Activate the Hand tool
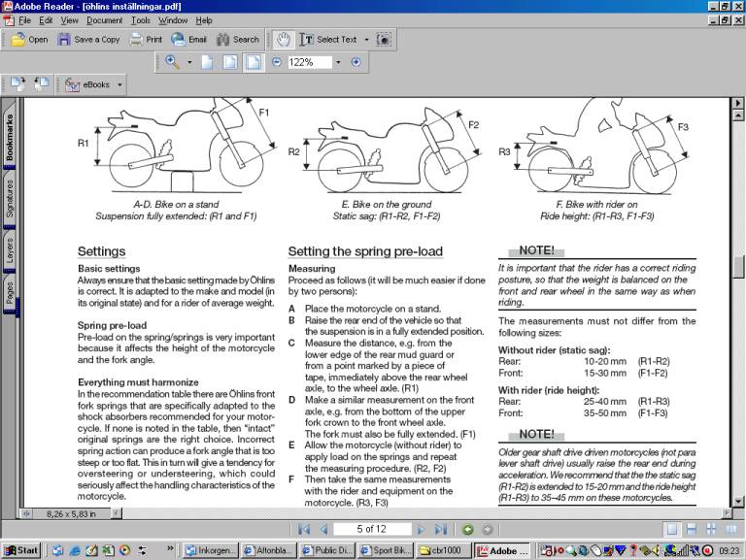Screen dimensions: 746x560 [284, 40]
